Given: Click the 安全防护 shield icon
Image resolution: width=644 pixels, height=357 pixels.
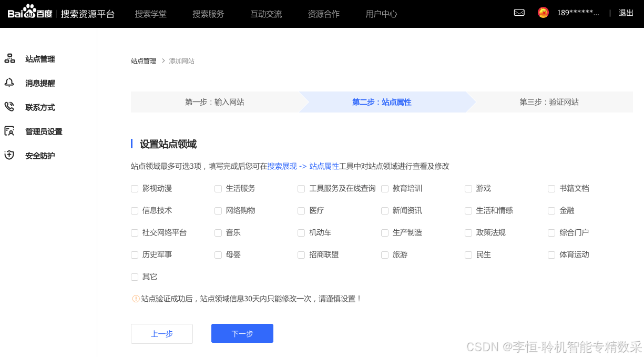Looking at the screenshot, I should coord(9,155).
